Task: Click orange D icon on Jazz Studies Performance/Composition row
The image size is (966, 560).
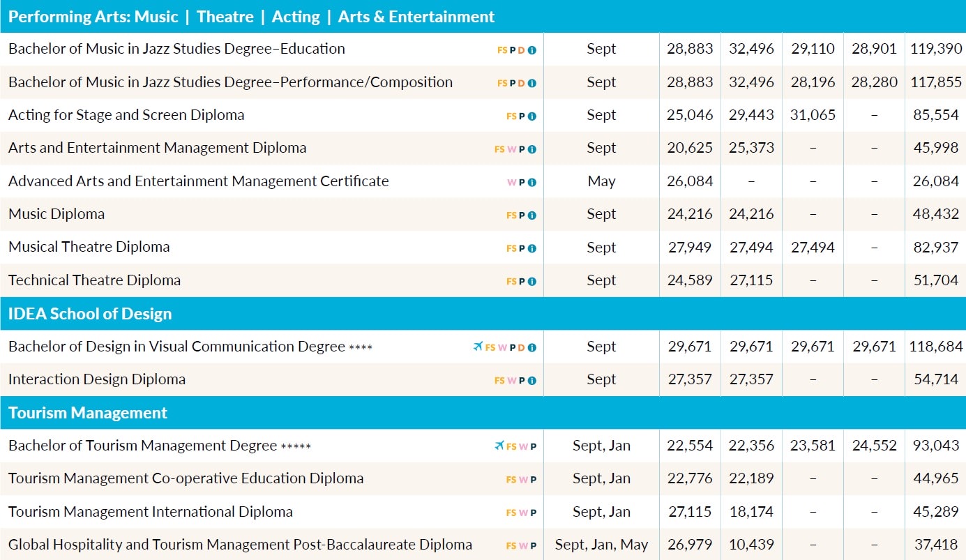Action: pyautogui.click(x=522, y=83)
